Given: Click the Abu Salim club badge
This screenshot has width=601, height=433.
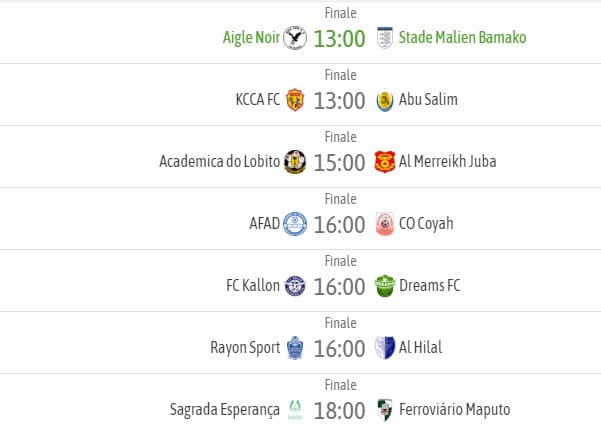Looking at the screenshot, I should tap(385, 100).
